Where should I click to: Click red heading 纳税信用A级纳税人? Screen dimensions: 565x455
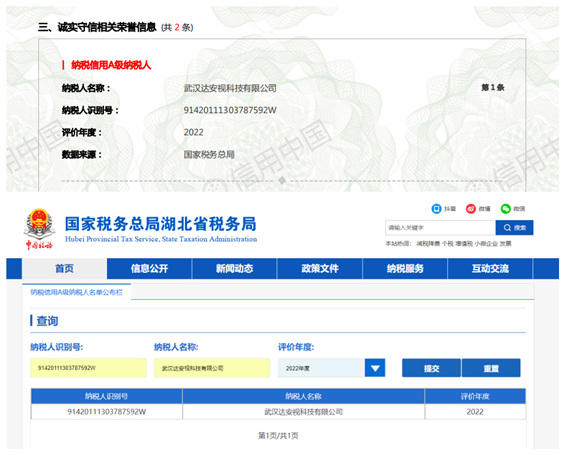click(x=111, y=65)
